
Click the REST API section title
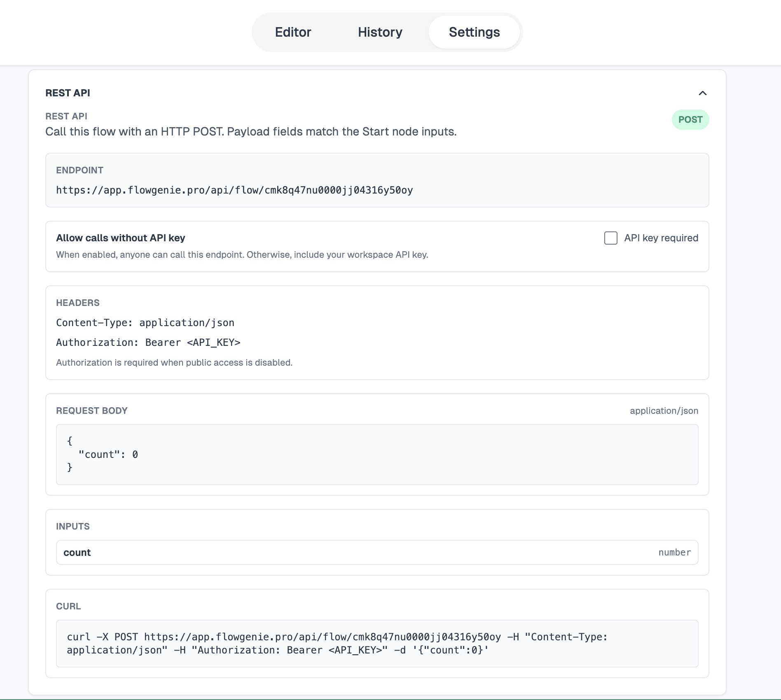[67, 93]
